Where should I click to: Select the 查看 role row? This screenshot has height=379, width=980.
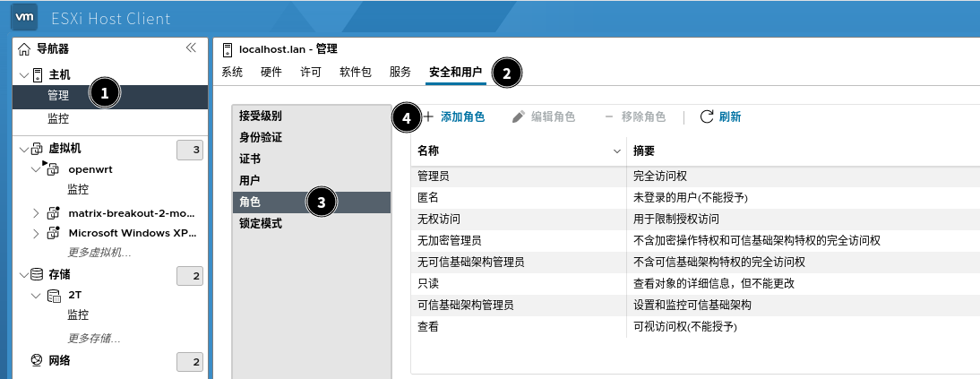point(695,326)
